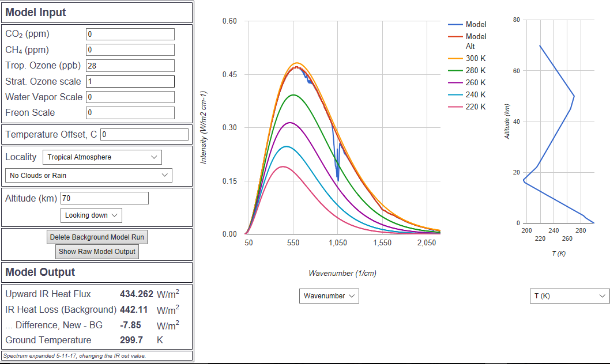The image size is (610, 364).
Task: Click Show Raw Model Output button
Action: (97, 252)
